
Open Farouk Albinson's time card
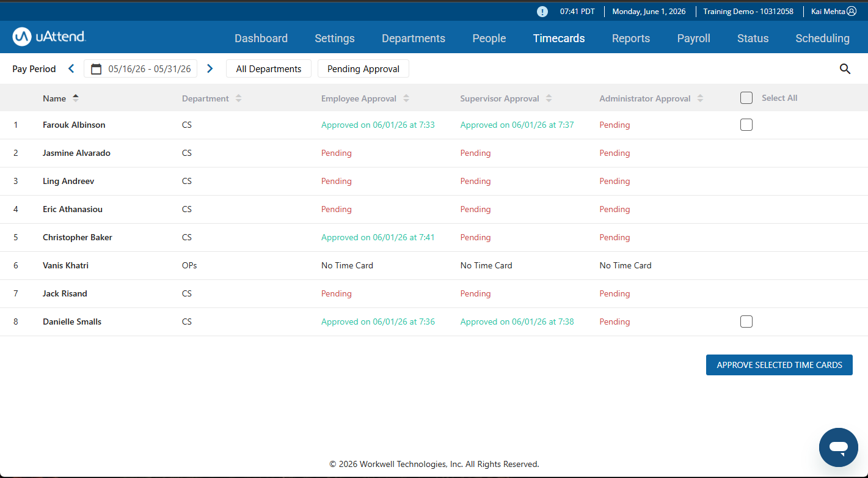[x=74, y=125]
